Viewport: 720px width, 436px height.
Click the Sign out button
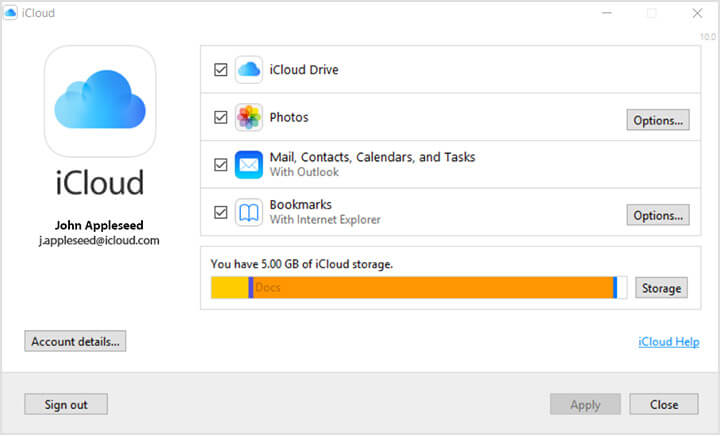(66, 404)
